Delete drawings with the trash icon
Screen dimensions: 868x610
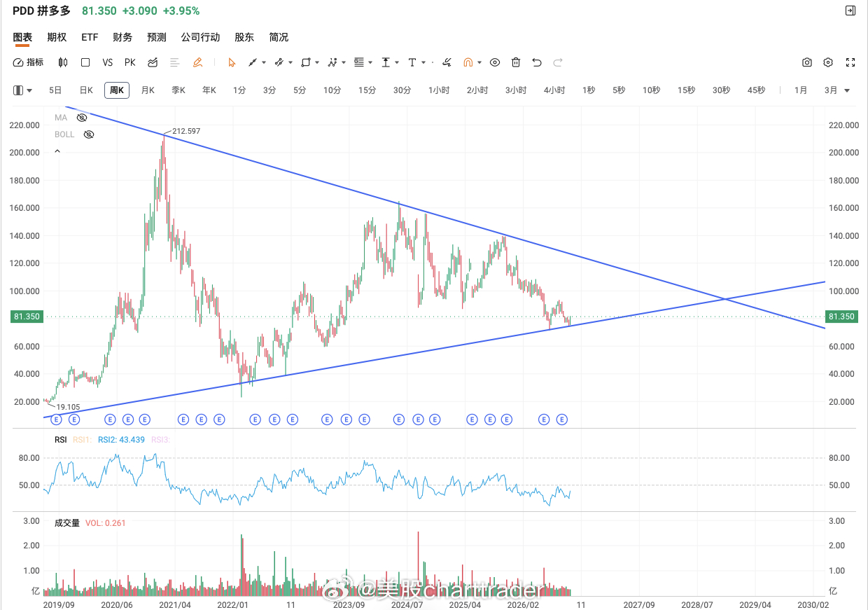[x=516, y=62]
